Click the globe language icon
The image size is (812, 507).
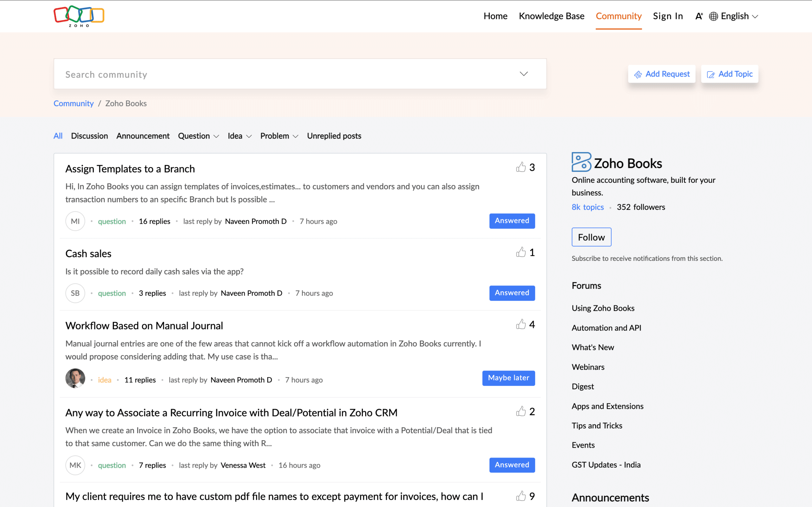click(x=713, y=16)
